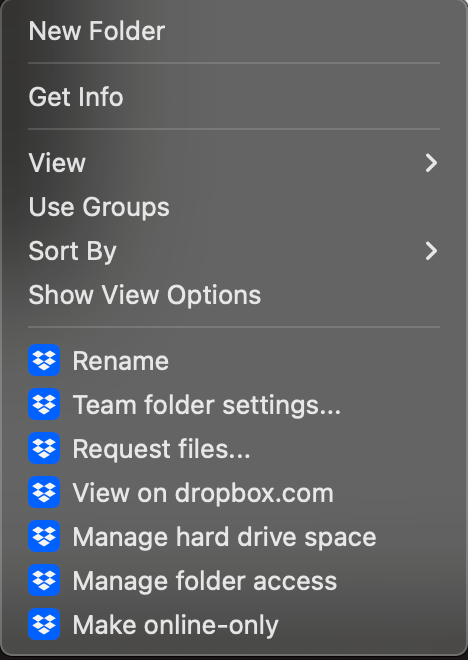Click the Dropbox icon beside Request files
The image size is (468, 660).
[x=44, y=448]
